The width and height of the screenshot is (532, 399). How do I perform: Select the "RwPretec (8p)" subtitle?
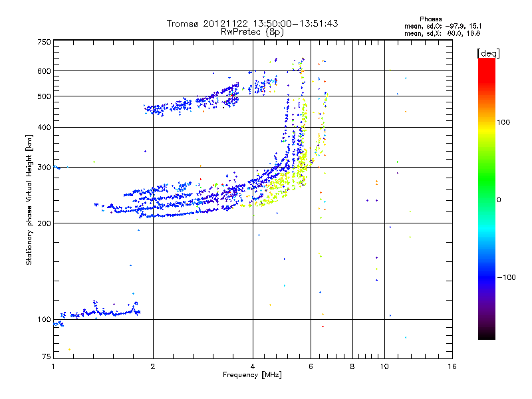pos(252,32)
